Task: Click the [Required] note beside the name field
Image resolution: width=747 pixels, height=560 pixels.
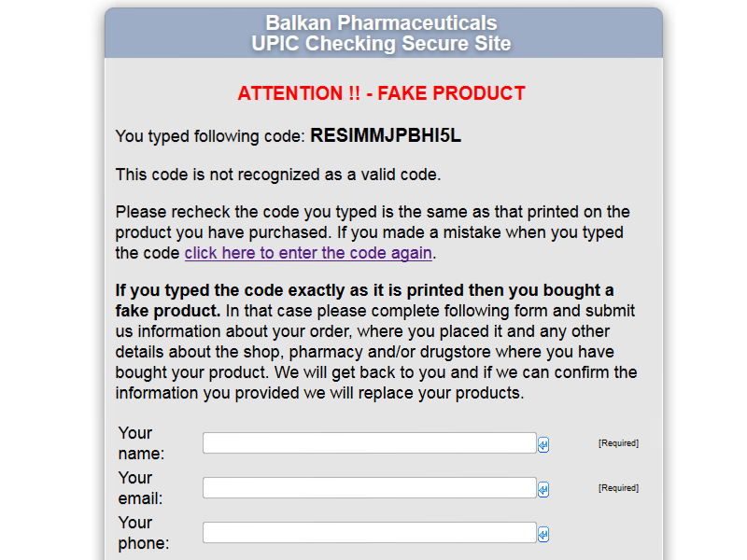Action: coord(618,443)
